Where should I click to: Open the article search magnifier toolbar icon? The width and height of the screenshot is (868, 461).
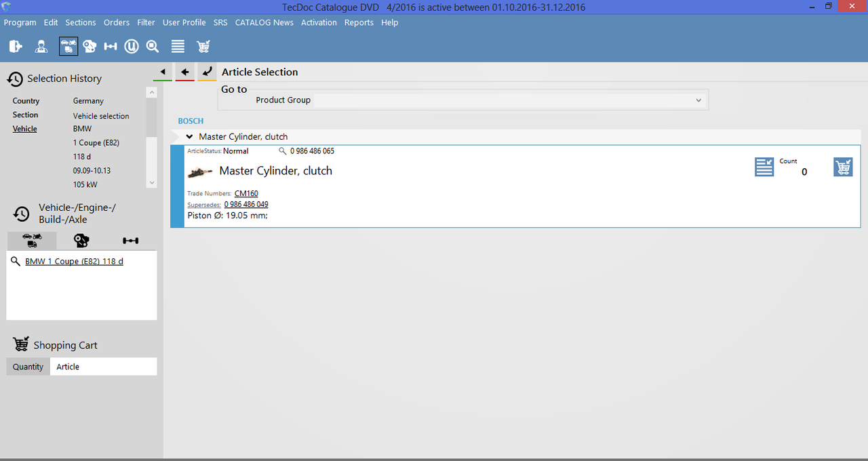153,46
